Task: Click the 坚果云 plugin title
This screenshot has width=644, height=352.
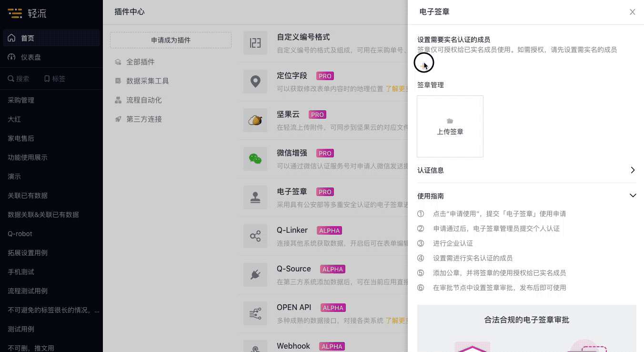Action: coord(288,114)
